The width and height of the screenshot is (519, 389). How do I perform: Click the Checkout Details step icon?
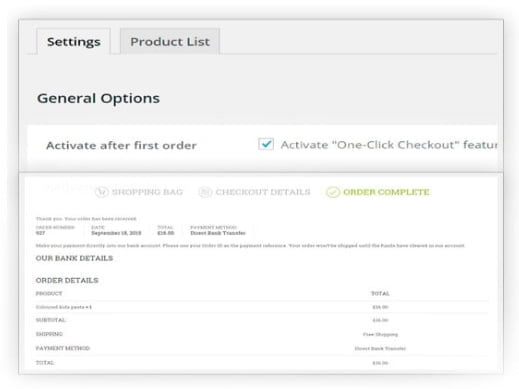tap(205, 192)
